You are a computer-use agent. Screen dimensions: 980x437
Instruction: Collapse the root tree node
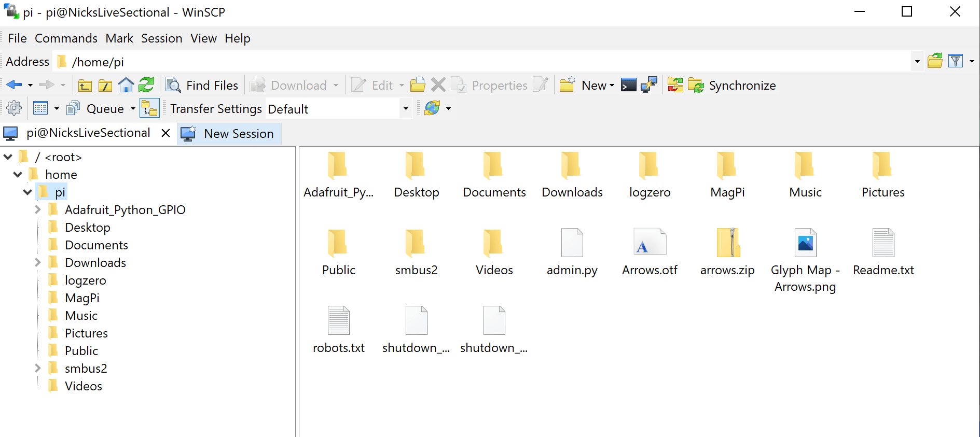pos(8,157)
